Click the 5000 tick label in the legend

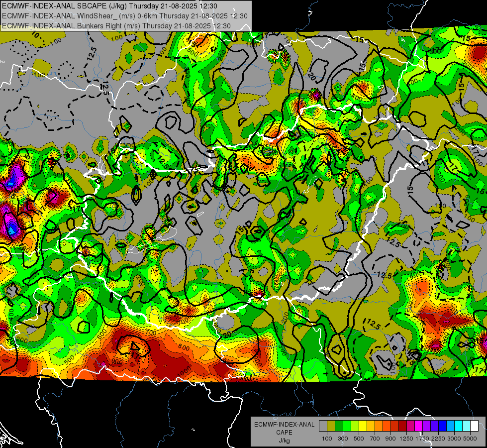[x=470, y=439]
